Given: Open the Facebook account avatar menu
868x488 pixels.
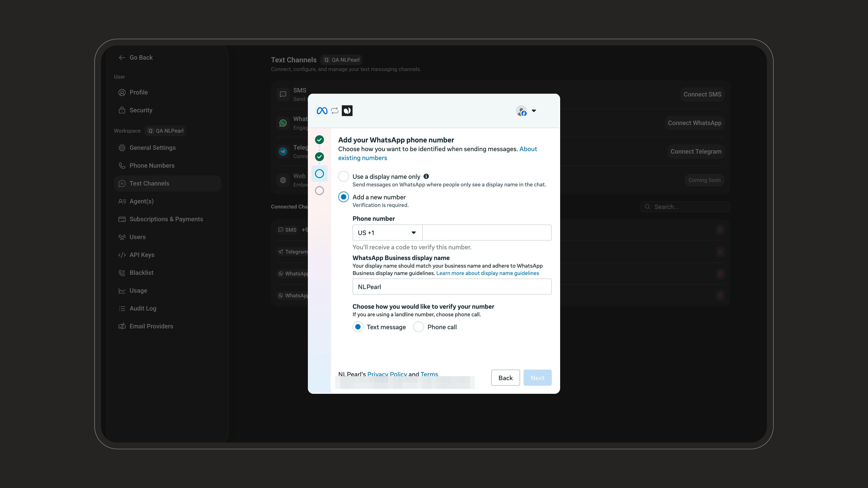Looking at the screenshot, I should coord(526,111).
